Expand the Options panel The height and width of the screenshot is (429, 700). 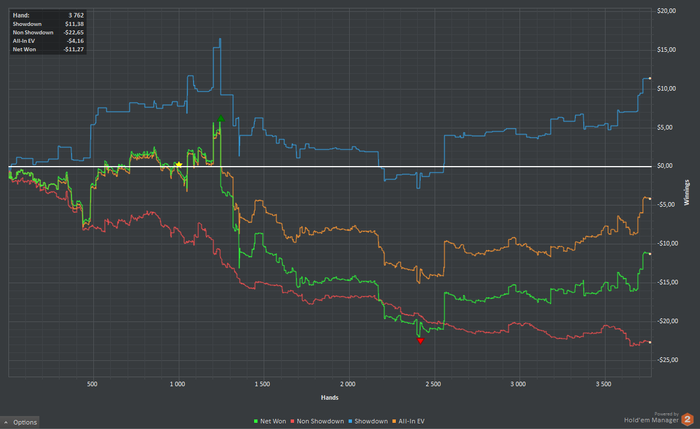pos(20,422)
